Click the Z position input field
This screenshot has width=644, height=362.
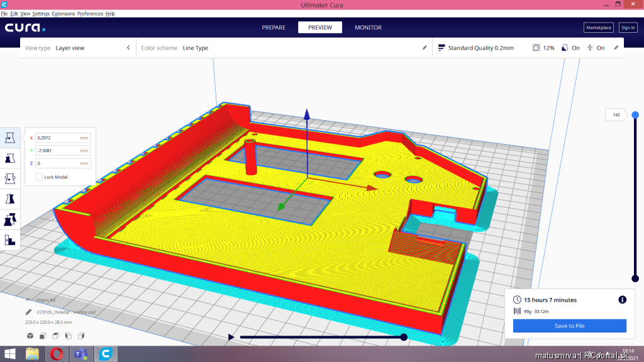coord(63,163)
